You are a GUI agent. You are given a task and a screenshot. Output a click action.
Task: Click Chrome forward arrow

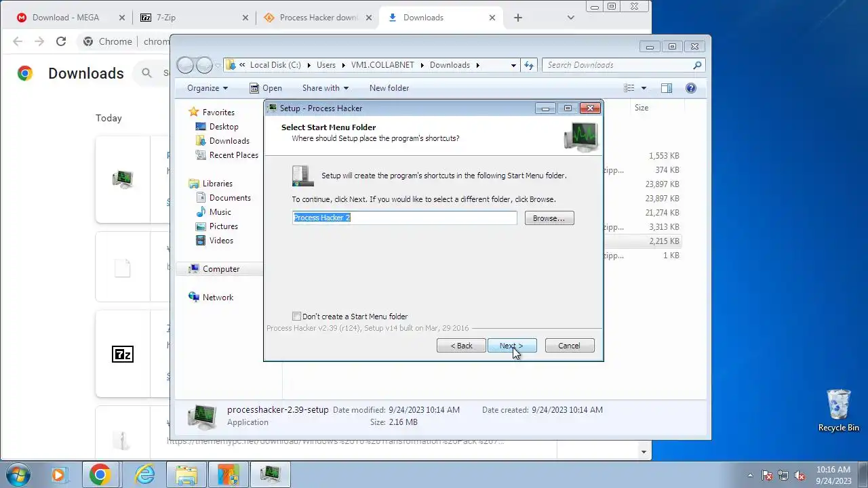coord(39,41)
